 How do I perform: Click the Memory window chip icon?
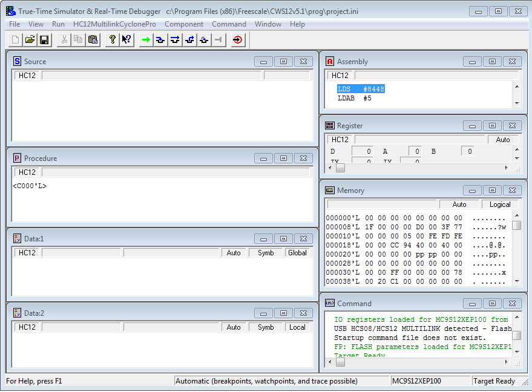tap(330, 190)
